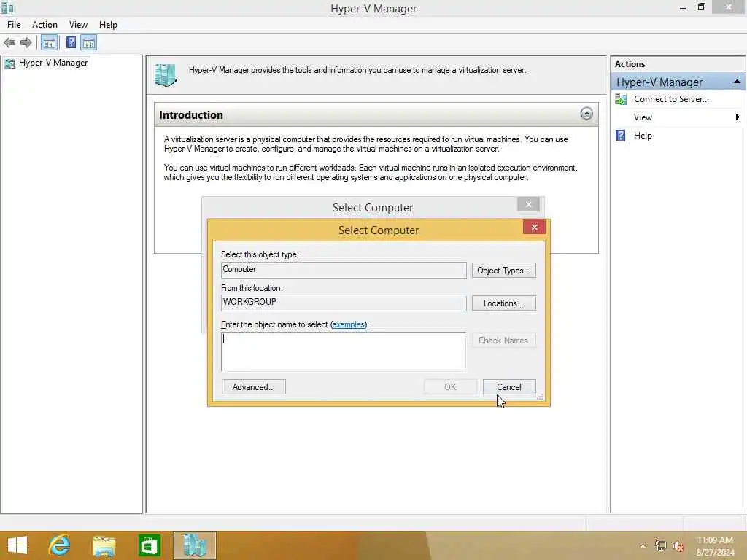
Task: Open Advanced options in Select Computer
Action: [x=253, y=387]
